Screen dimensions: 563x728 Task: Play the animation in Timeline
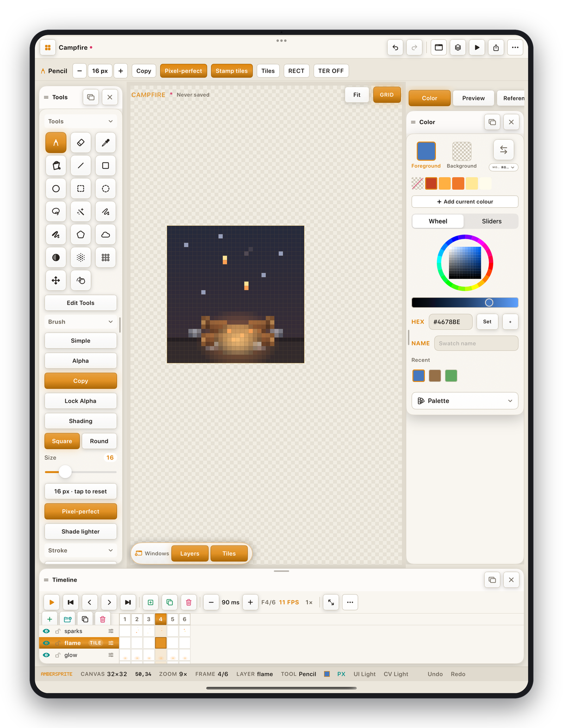point(51,602)
